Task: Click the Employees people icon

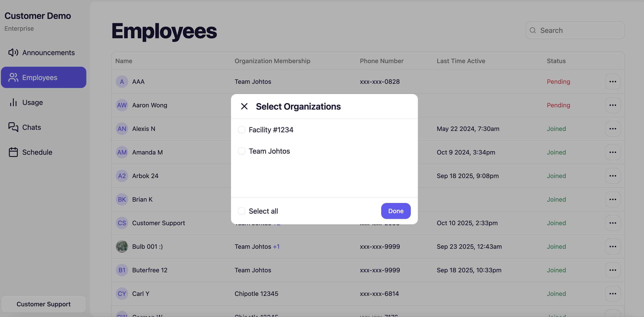Action: click(x=13, y=77)
